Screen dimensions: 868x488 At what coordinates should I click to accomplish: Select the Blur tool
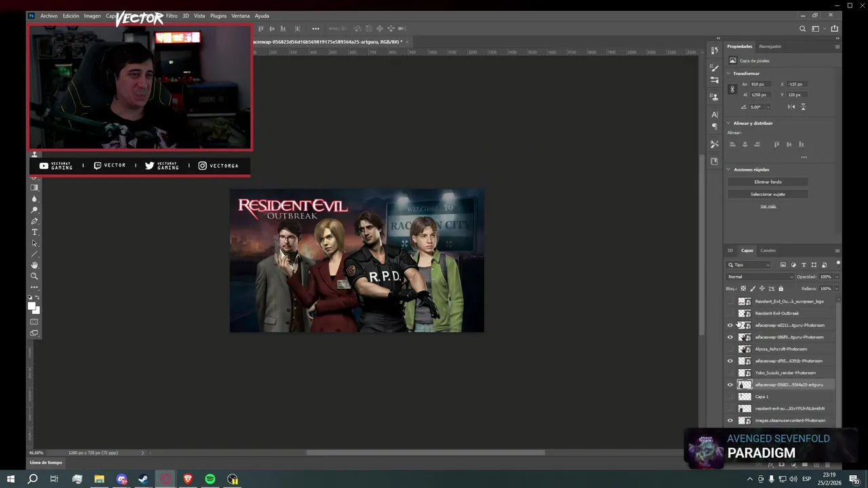[x=35, y=199]
